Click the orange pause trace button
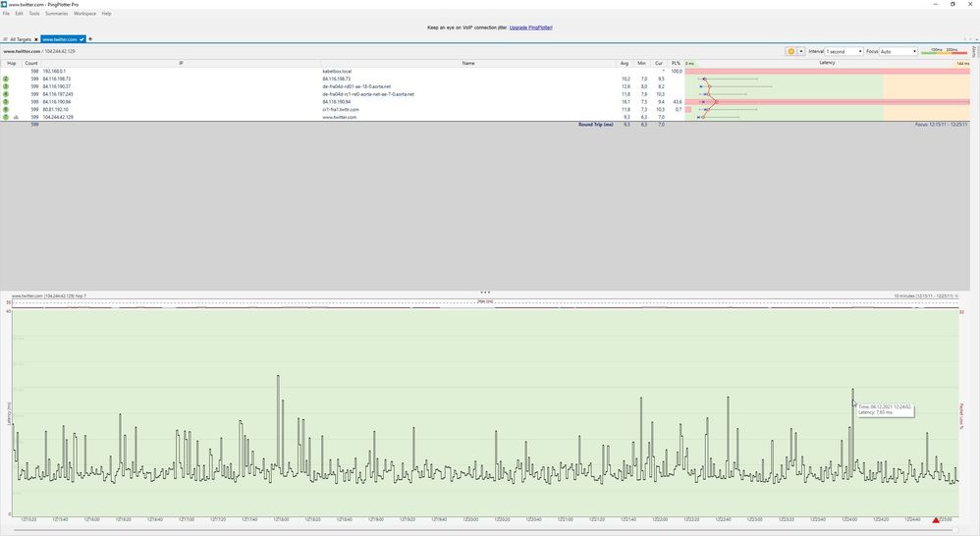Viewport: 980px width, 536px height. click(x=790, y=51)
